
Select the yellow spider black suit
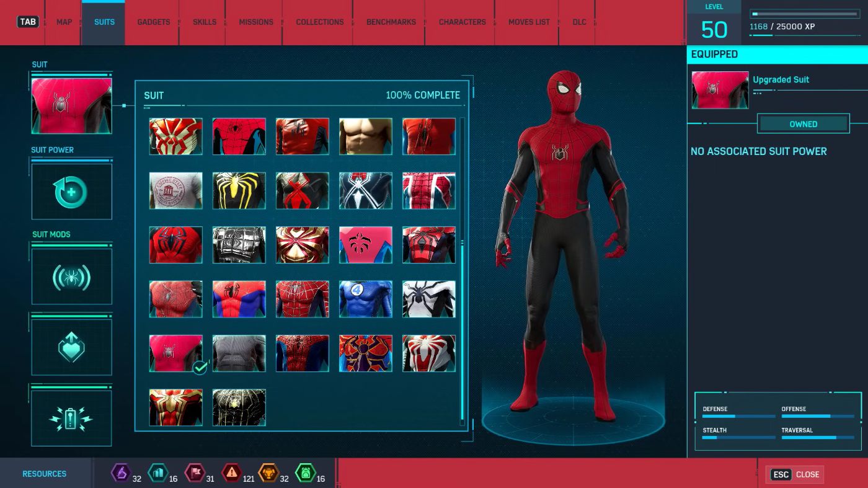tap(239, 190)
